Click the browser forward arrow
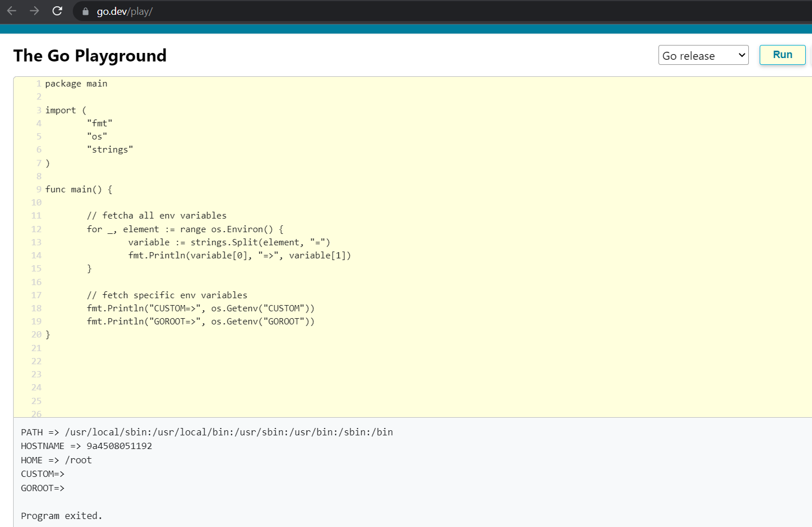The height and width of the screenshot is (527, 812). (x=34, y=11)
